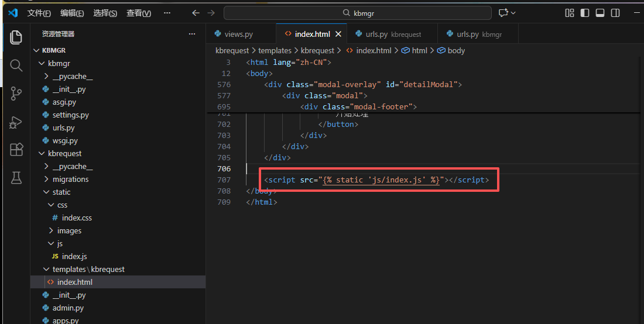Click sticky line detailModal div

pos(363,84)
